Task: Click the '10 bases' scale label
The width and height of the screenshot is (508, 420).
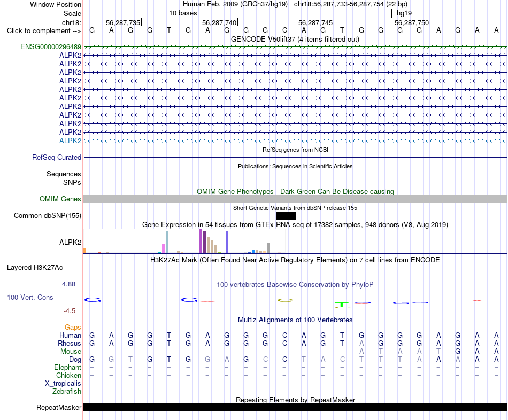Action: [183, 13]
